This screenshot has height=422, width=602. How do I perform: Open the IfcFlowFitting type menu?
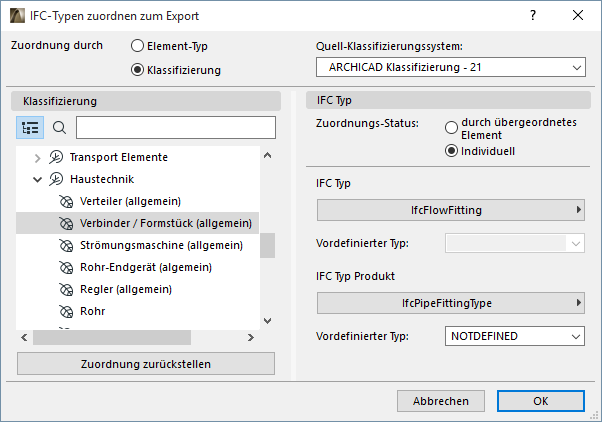450,210
